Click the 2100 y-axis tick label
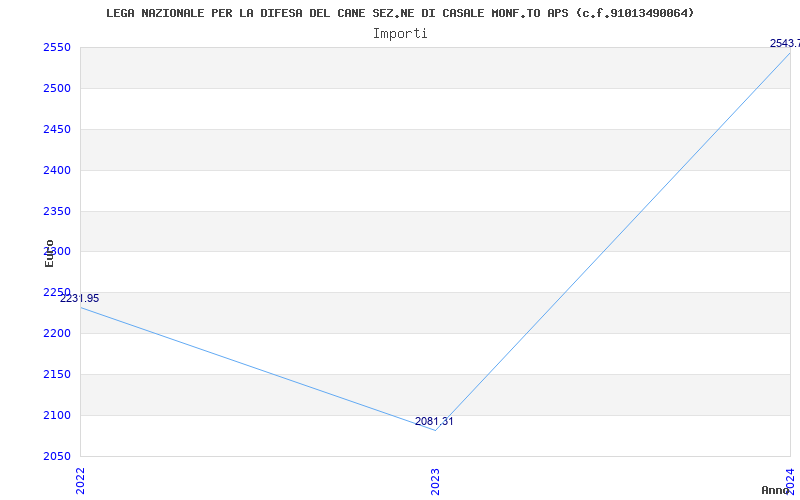Viewport: 800px width, 500px height. (x=56, y=415)
